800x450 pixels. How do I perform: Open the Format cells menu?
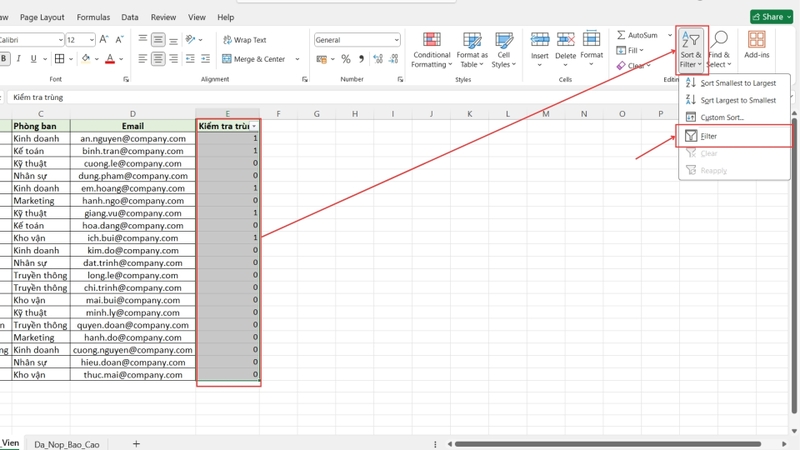591,49
